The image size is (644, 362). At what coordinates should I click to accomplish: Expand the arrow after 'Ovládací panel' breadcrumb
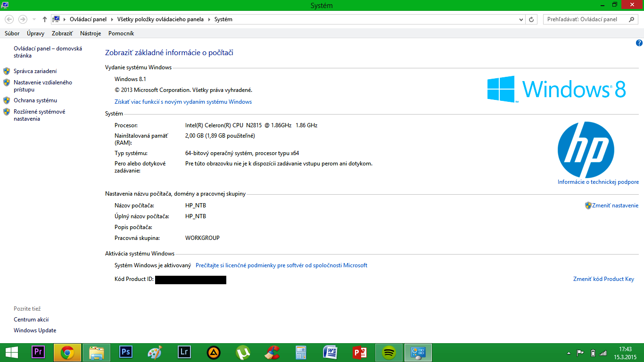click(112, 19)
